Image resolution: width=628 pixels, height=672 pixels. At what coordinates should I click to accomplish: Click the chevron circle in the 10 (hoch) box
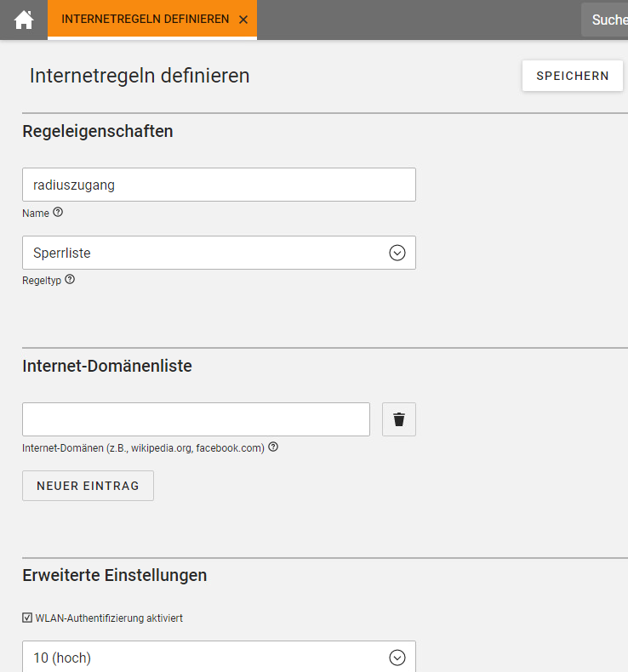[x=397, y=658]
